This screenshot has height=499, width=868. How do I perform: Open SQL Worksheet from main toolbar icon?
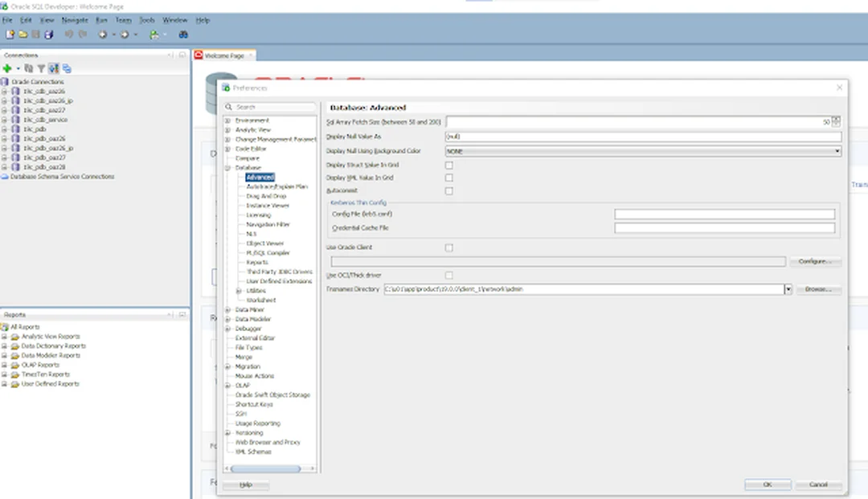[154, 35]
